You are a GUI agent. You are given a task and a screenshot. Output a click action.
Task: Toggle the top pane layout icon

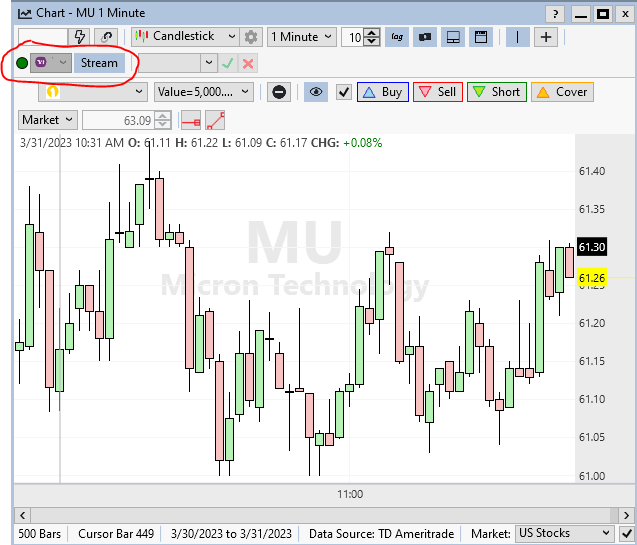coord(481,37)
